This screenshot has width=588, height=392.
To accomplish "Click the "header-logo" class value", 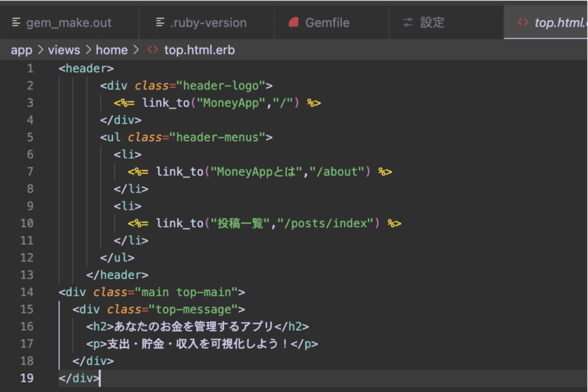I will (220, 86).
